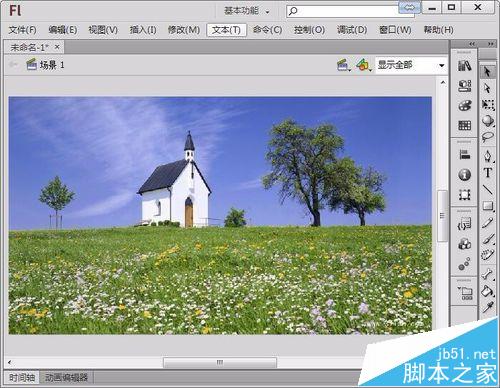Select the Selection (black arrow) tool
This screenshot has width=500, height=388.
tap(487, 72)
